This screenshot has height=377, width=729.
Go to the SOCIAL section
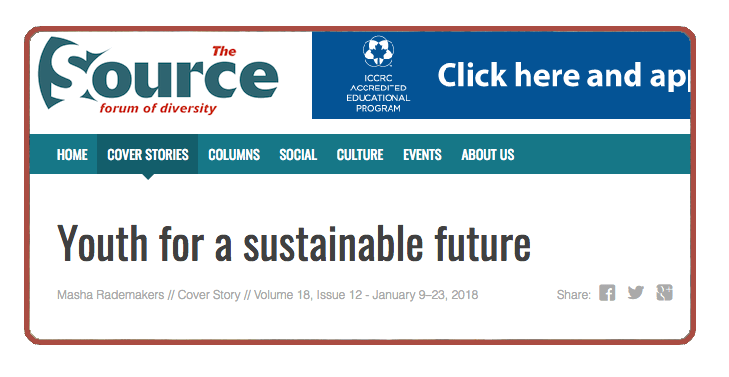point(298,154)
